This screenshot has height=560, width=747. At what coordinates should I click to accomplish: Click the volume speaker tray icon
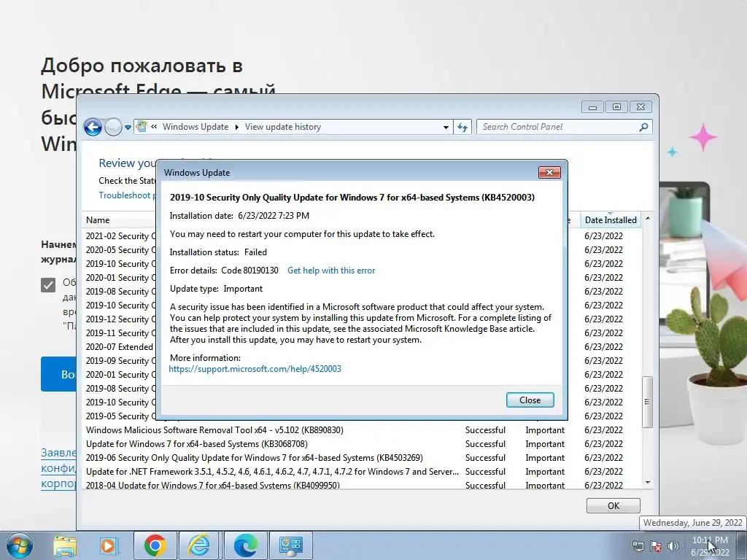673,546
